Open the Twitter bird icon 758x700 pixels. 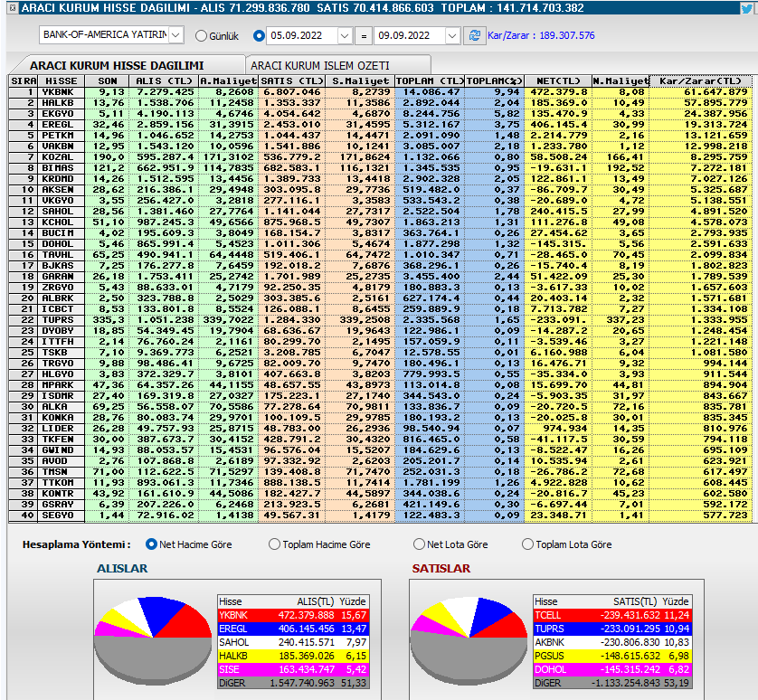tap(747, 8)
